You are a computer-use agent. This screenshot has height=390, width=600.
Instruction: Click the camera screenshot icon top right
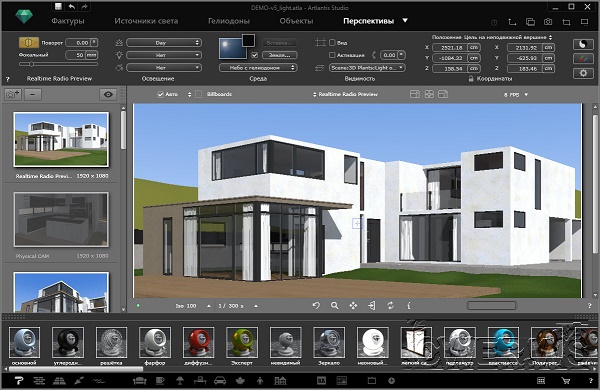click(548, 22)
